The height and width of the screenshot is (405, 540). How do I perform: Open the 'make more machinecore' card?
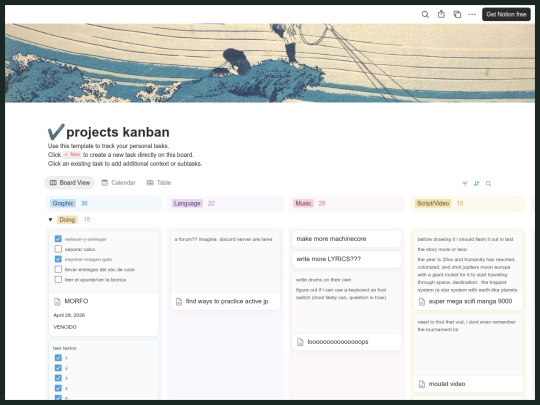click(346, 239)
